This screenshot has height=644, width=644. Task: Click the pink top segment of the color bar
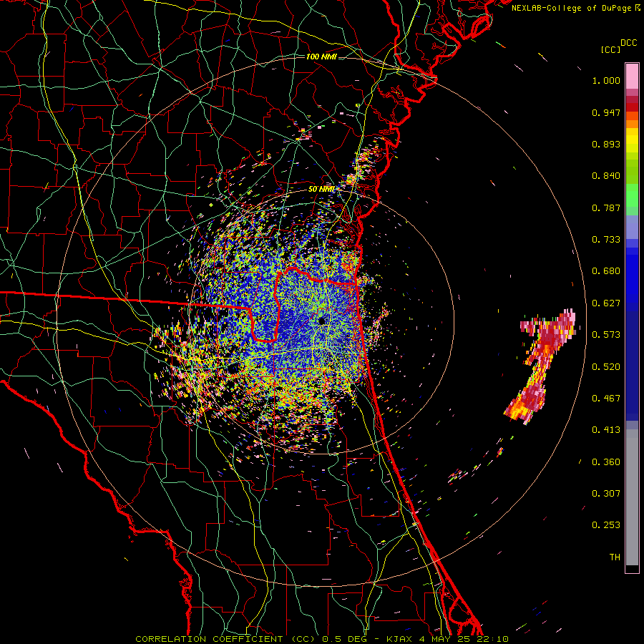tap(632, 77)
